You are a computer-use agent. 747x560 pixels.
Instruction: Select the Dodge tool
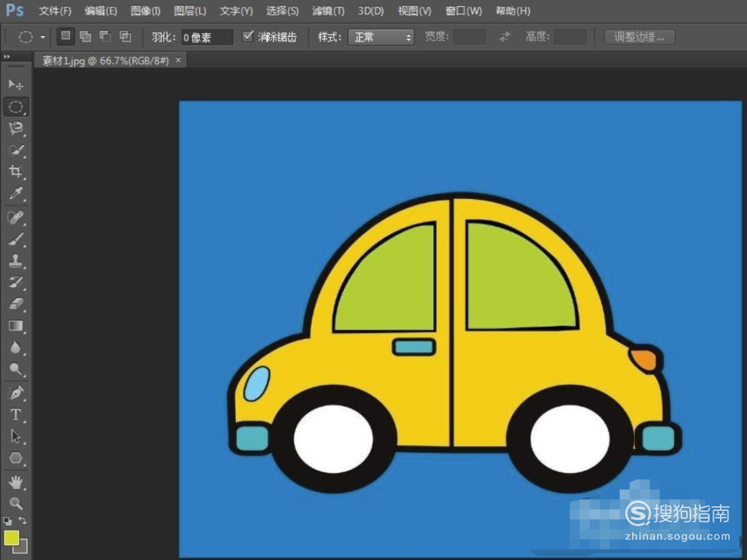pos(16,369)
